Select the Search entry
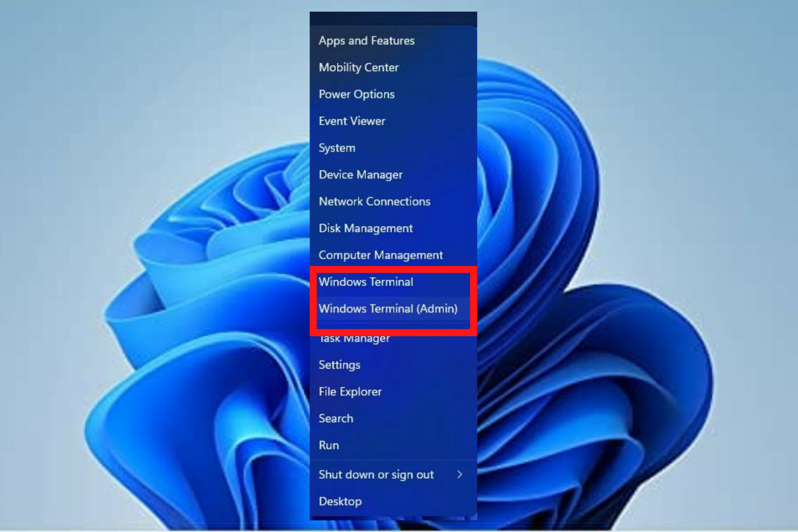Viewport: 798px width, 532px height. [x=393, y=419]
